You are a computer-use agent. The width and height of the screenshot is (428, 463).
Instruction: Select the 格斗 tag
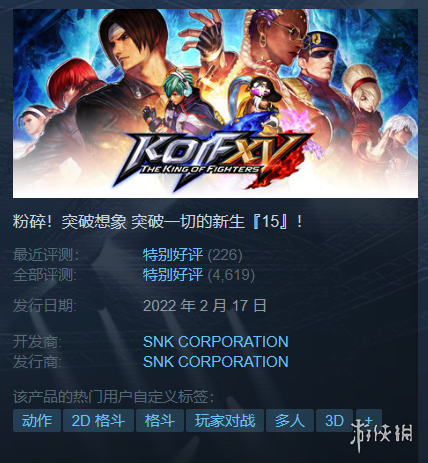160,420
